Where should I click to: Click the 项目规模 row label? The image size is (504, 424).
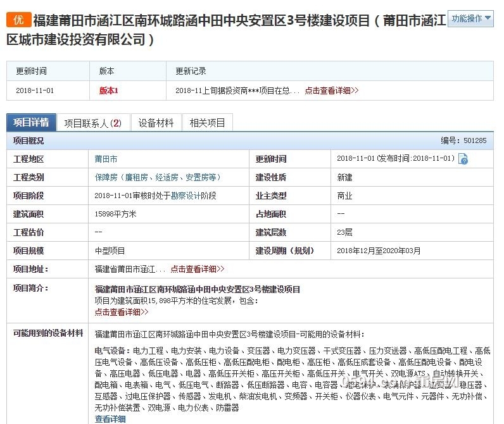(x=28, y=251)
